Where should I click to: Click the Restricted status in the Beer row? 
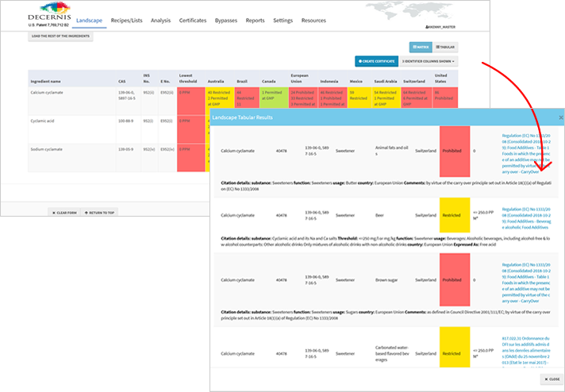pos(455,215)
